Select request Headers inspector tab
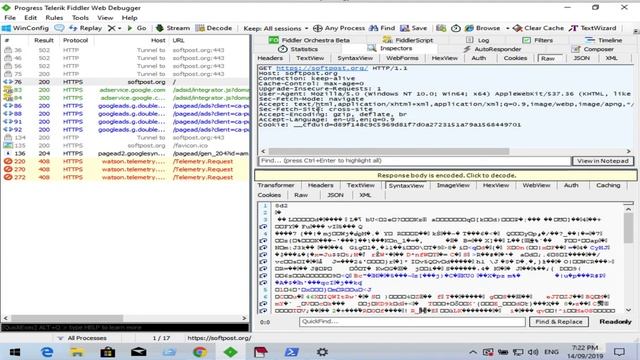 (x=270, y=58)
